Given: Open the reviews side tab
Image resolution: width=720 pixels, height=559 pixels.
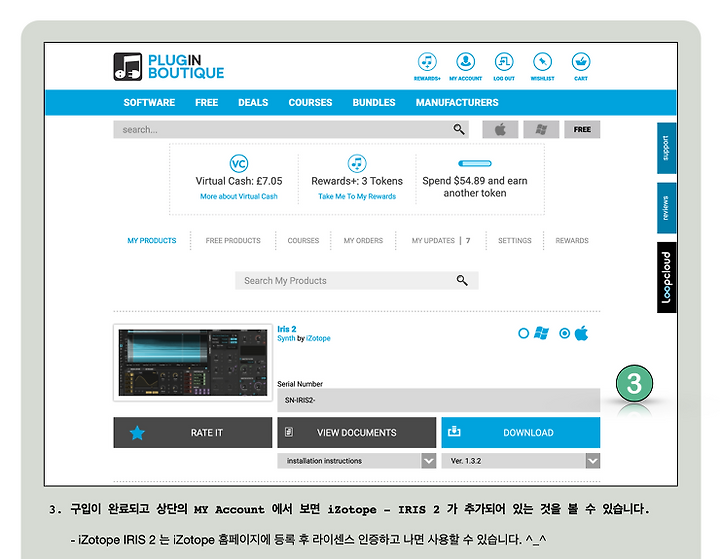Looking at the screenshot, I should (x=666, y=208).
